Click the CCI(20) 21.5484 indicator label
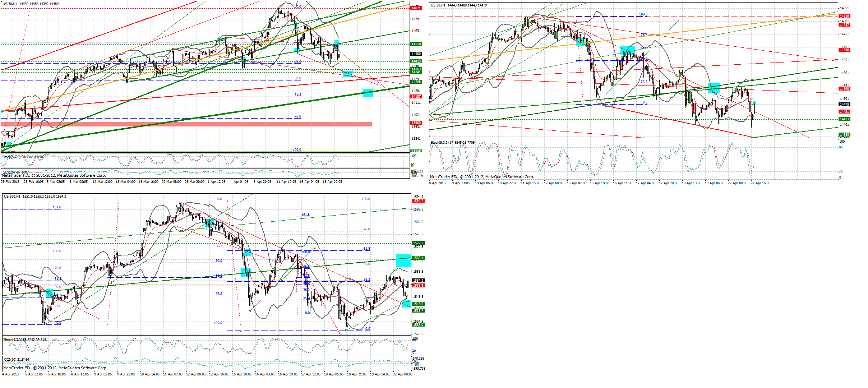This screenshot has width=868, height=388. click(x=16, y=360)
